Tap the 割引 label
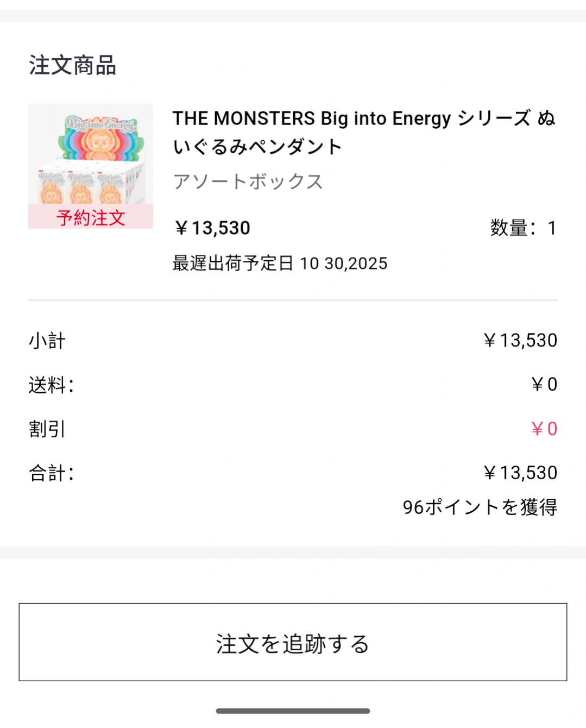The height and width of the screenshot is (728, 586). click(47, 429)
